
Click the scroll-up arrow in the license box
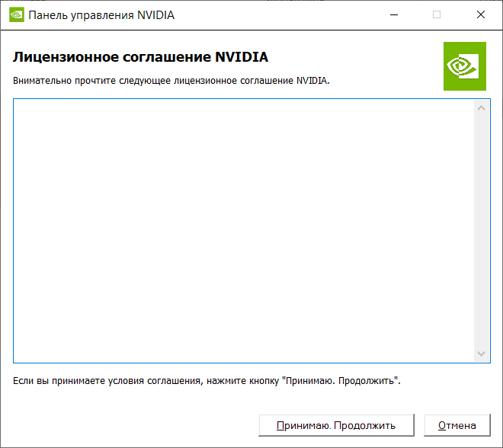click(481, 108)
